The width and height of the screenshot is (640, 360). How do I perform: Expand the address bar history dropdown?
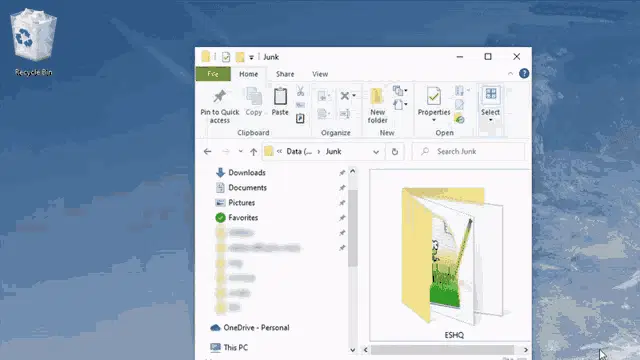[376, 152]
